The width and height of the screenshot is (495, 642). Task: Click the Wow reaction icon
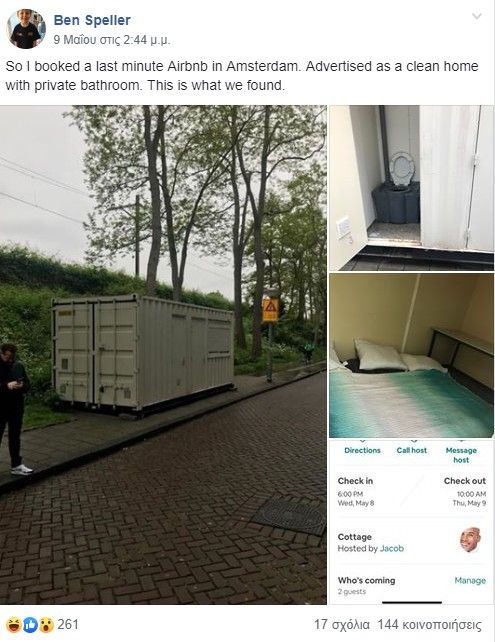(x=46, y=625)
